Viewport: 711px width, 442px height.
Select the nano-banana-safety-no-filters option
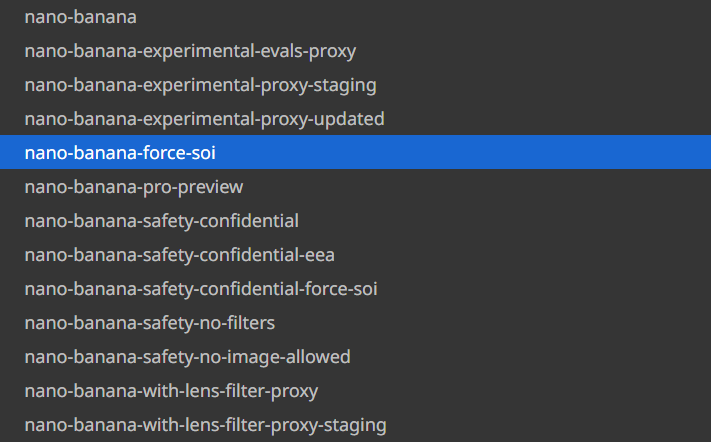click(x=150, y=323)
